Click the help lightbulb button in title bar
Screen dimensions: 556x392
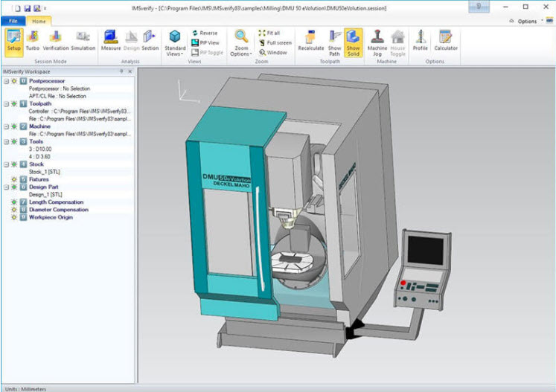pos(479,7)
